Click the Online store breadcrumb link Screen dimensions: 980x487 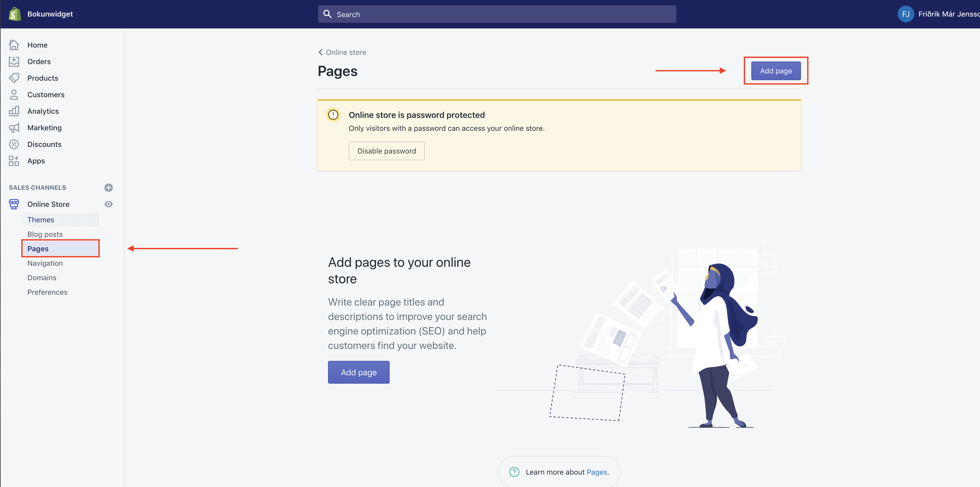click(x=346, y=52)
